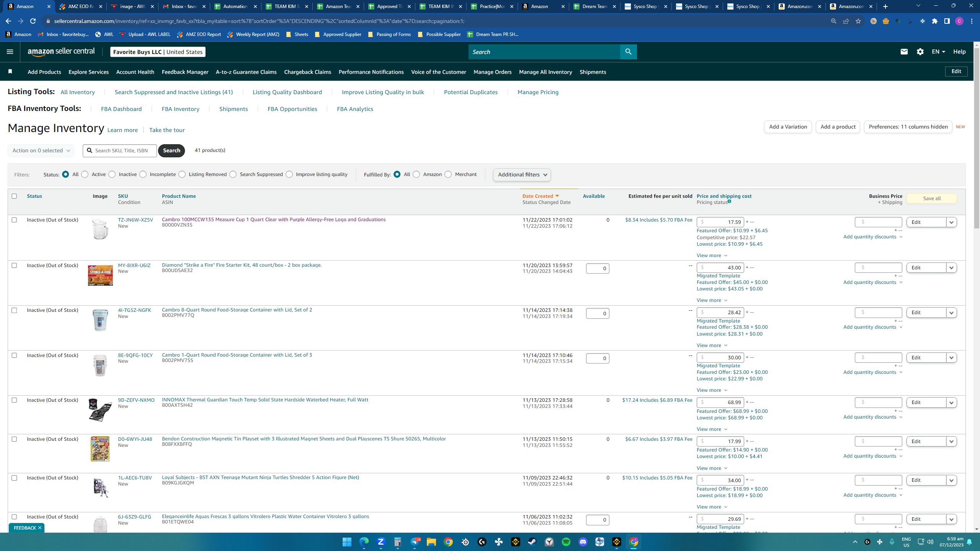Select the Inactive status filter

click(112, 174)
